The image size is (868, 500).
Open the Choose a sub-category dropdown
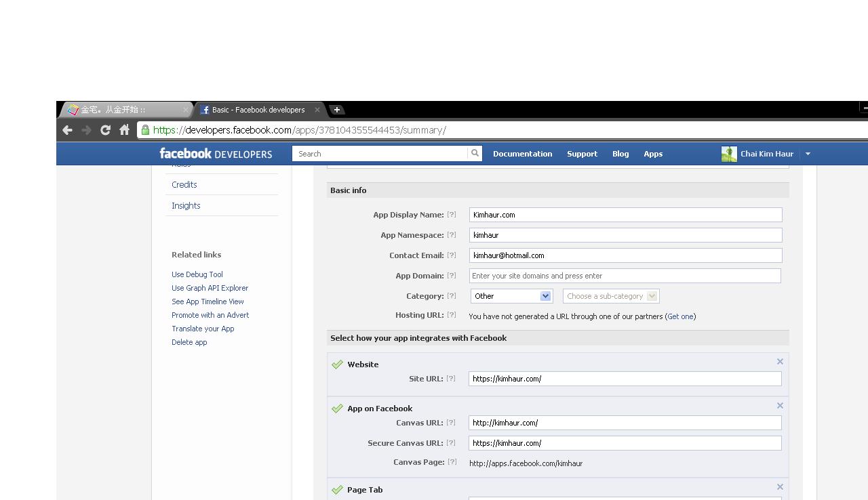click(x=610, y=296)
